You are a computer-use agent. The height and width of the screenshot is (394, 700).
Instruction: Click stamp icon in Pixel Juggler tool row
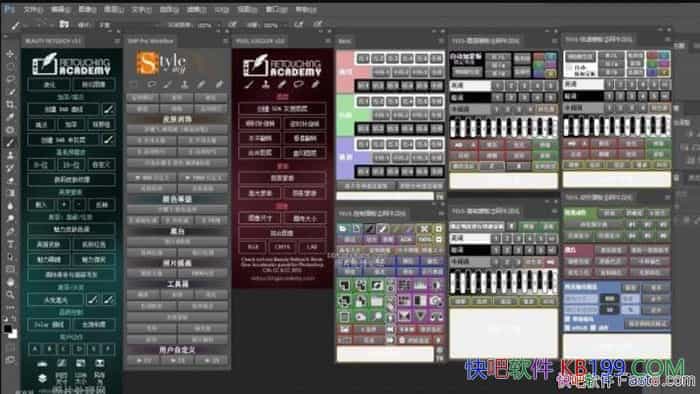coord(266,84)
